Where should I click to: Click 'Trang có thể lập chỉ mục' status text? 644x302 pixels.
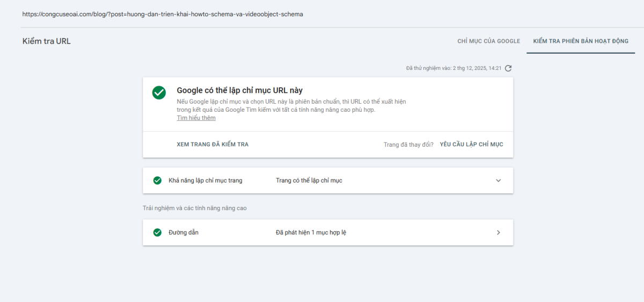point(309,181)
